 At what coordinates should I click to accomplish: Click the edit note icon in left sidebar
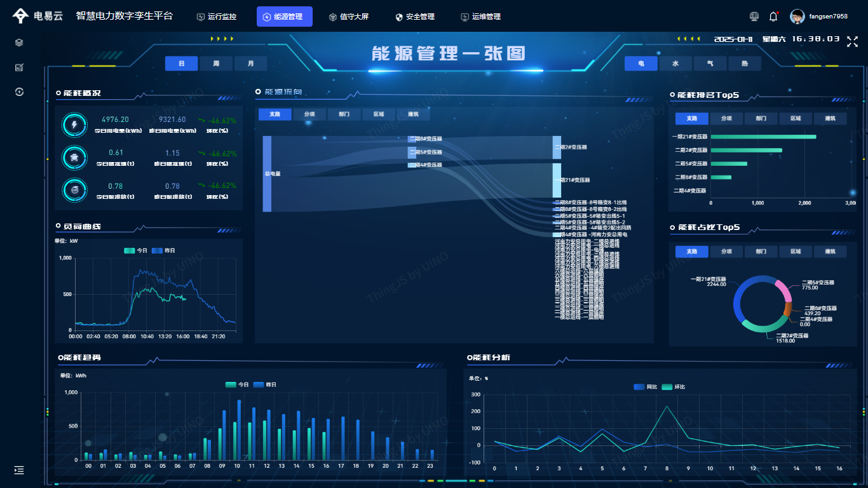pos(19,67)
